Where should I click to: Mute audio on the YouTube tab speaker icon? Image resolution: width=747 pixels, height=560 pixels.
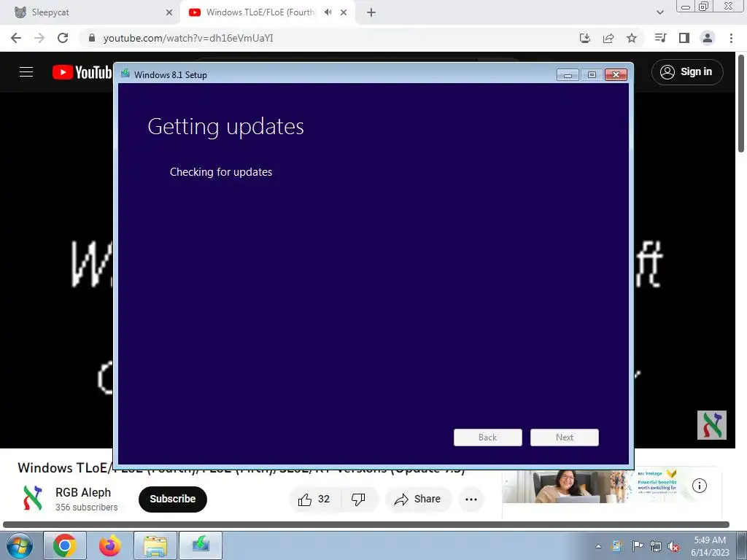[328, 12]
